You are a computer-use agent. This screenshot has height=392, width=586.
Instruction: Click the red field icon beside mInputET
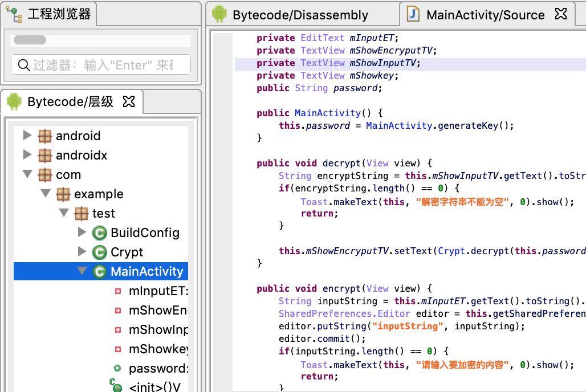click(118, 291)
